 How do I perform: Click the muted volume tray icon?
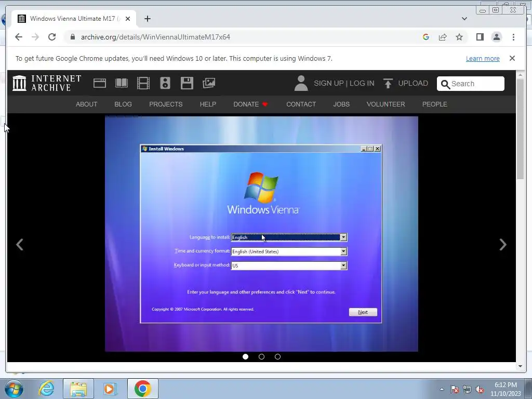(480, 389)
